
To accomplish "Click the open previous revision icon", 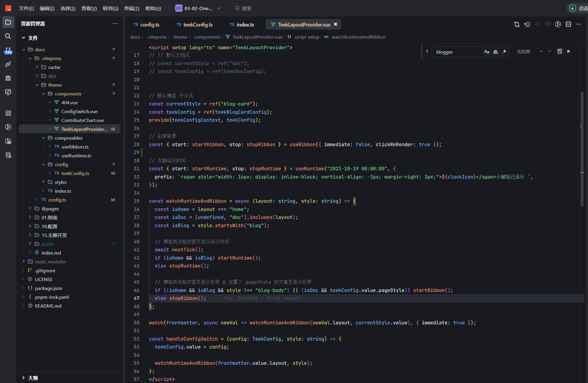I will coord(527,24).
